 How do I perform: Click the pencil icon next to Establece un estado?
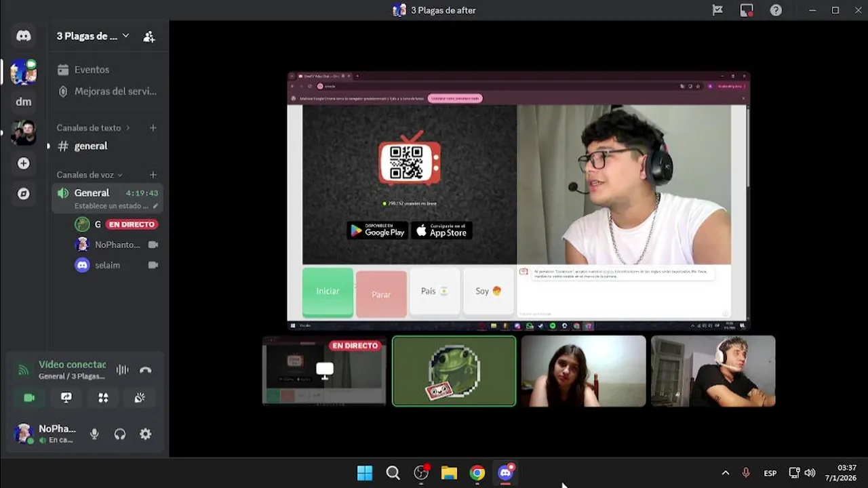155,206
